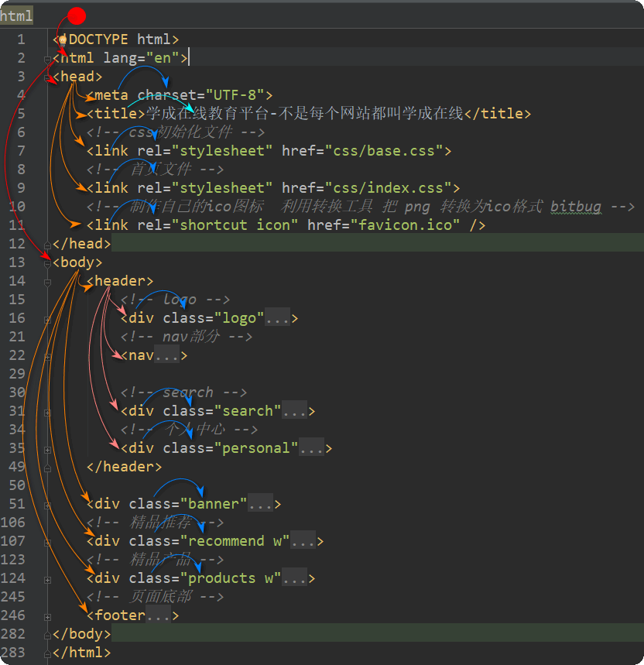Click the fold end marker beside </header>
The height and width of the screenshot is (665, 644).
(x=47, y=468)
